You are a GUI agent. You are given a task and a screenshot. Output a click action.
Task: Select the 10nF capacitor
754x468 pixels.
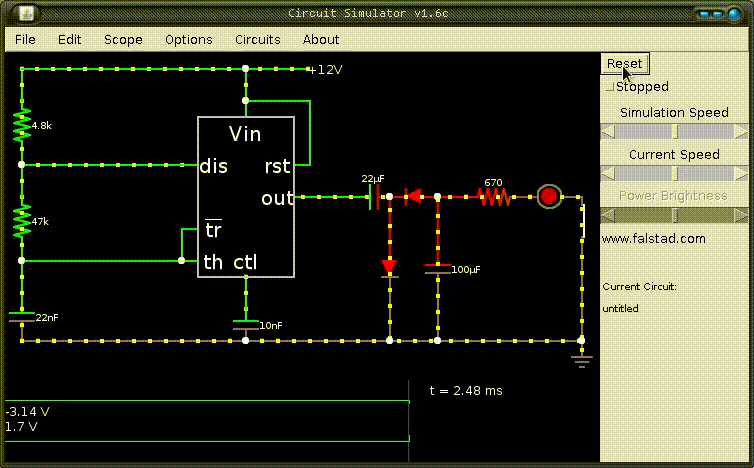[246, 325]
